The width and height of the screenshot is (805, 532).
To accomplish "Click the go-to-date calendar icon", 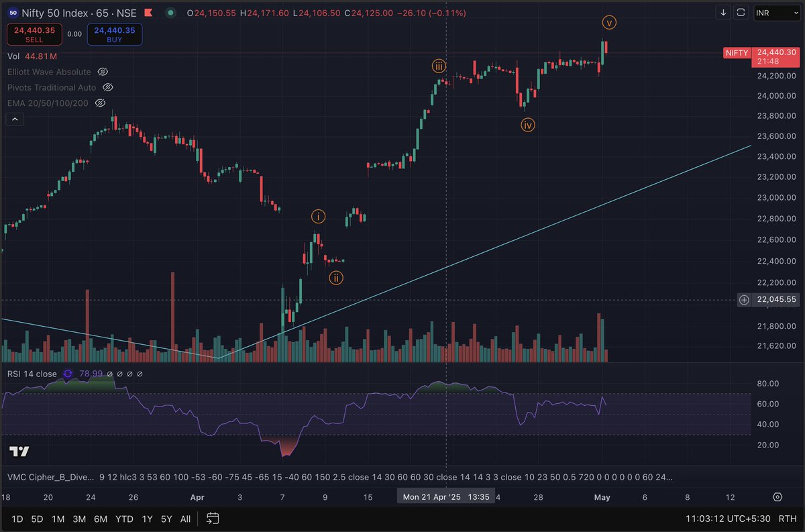I will pyautogui.click(x=212, y=519).
